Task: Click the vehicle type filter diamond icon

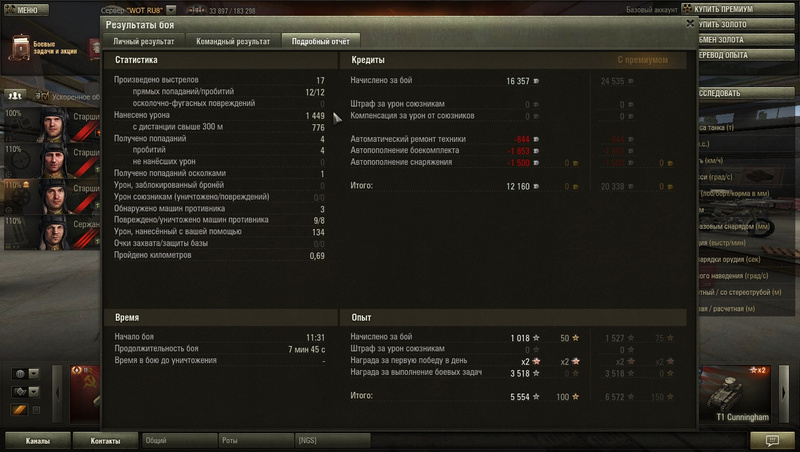Action: tap(20, 392)
